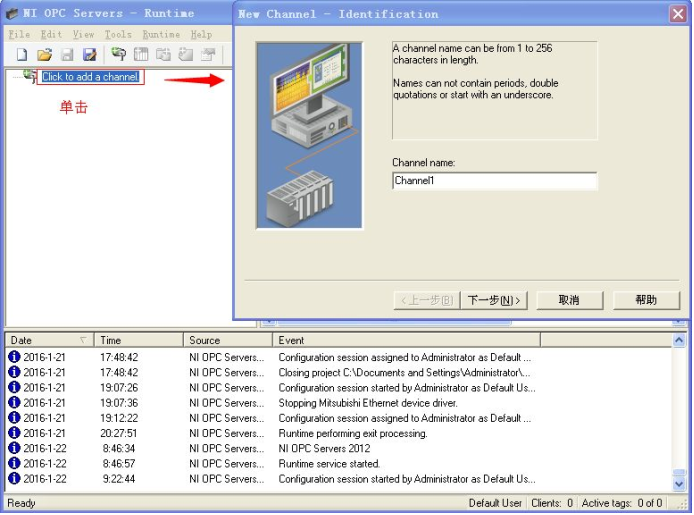
Task: Click info icon of the Closing project row
Action: pyautogui.click(x=14, y=372)
